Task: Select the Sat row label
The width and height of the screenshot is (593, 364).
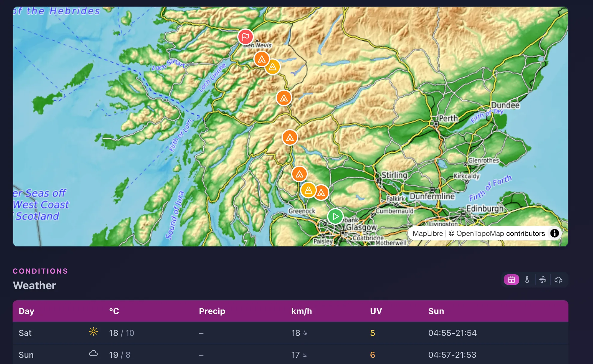Action: click(25, 333)
